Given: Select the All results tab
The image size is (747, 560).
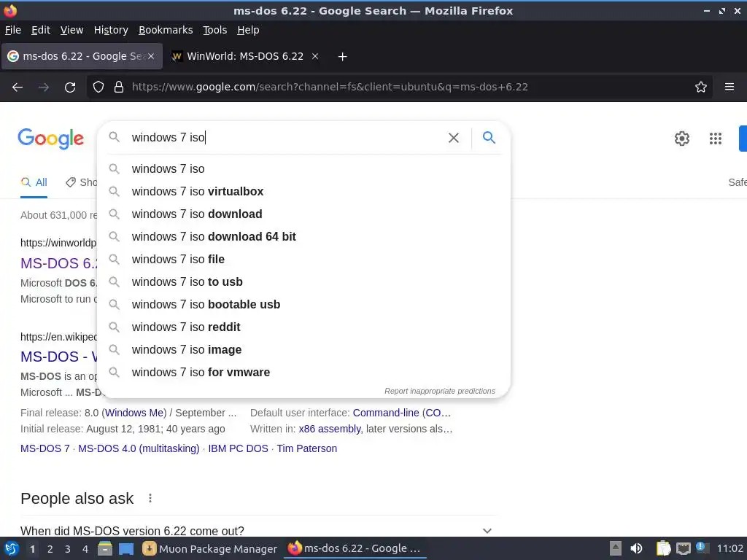Looking at the screenshot, I should click(34, 182).
